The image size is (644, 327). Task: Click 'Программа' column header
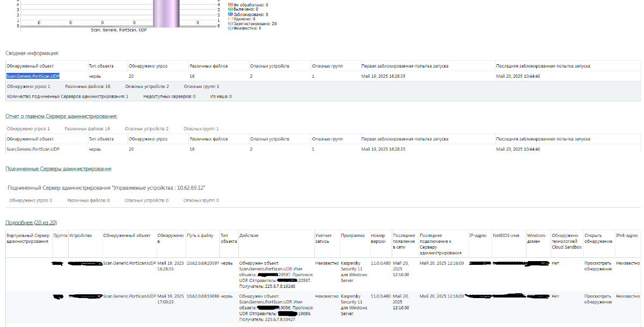pyautogui.click(x=353, y=235)
